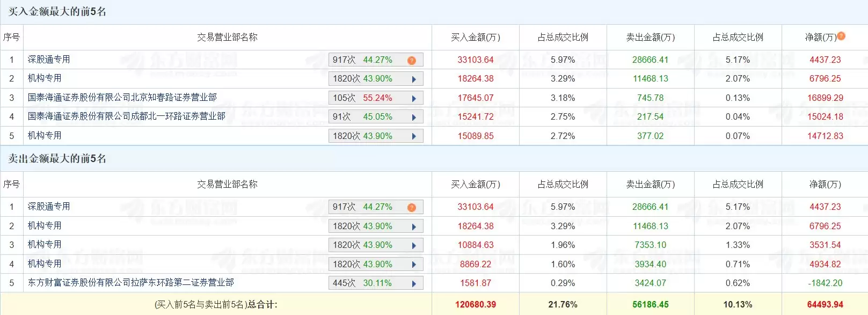Viewport: 868px width, 315px height.
Task: Expand arrow in buy-table 机构专用 row with 18264.38
Action: 414,79
